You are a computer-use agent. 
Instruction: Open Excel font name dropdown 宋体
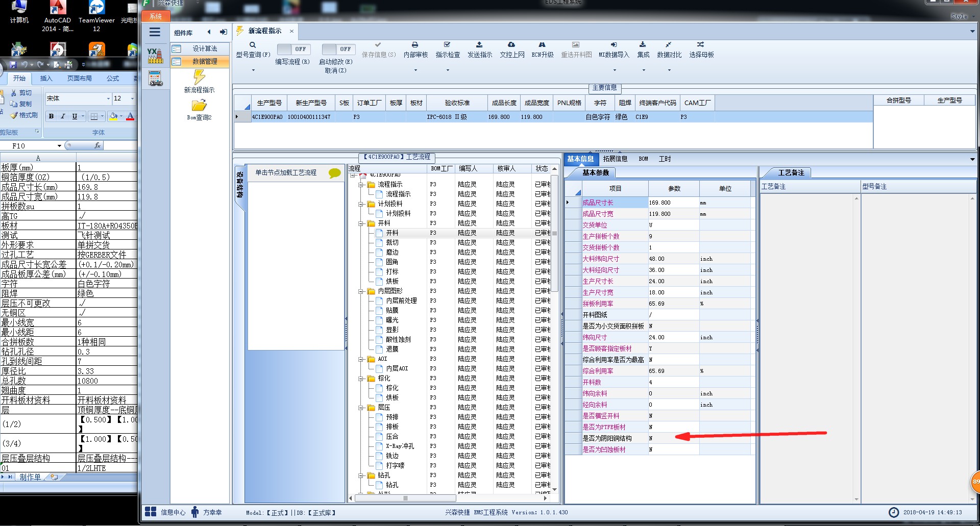click(108, 98)
